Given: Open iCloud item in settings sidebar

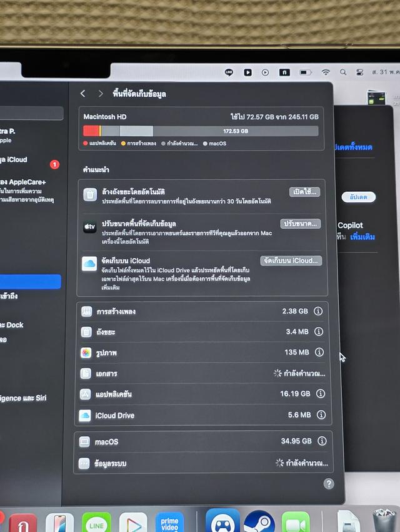Looking at the screenshot, I should (x=14, y=159).
